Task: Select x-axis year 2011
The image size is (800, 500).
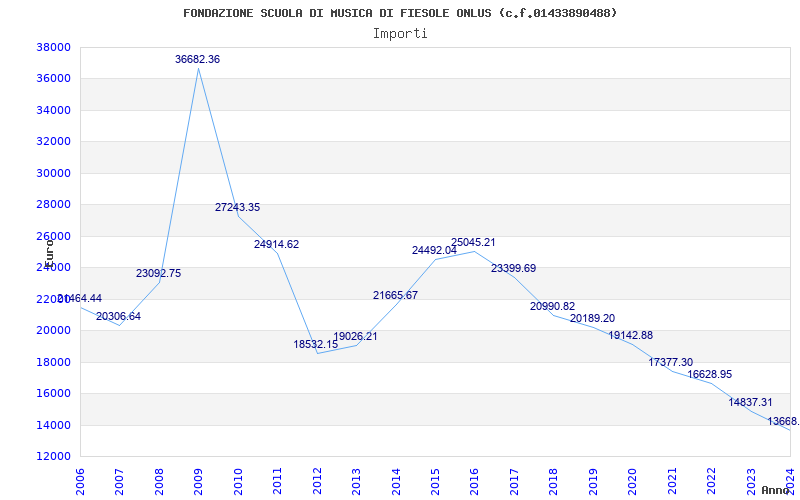Action: click(x=278, y=481)
